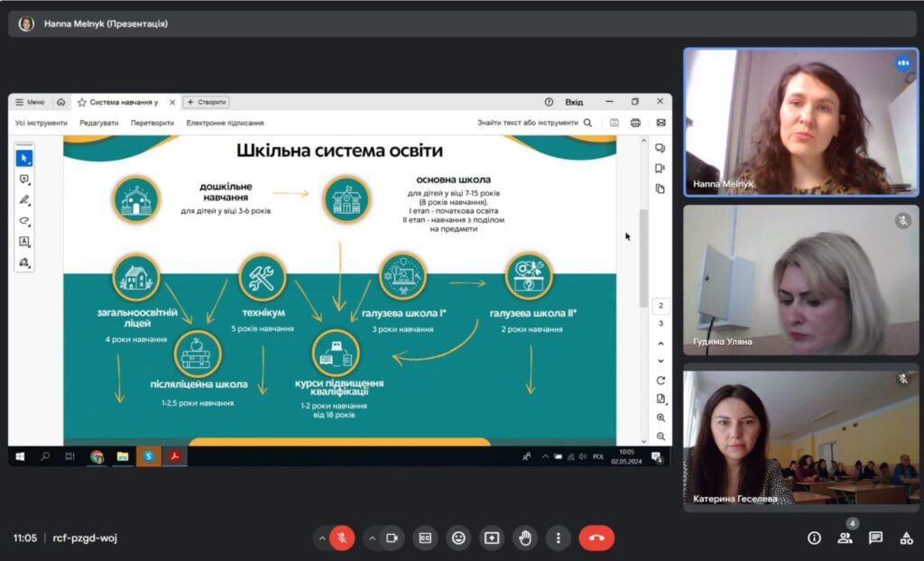This screenshot has width=924, height=561.
Task: Open the Меню menu in Acrobat
Action: [x=31, y=102]
